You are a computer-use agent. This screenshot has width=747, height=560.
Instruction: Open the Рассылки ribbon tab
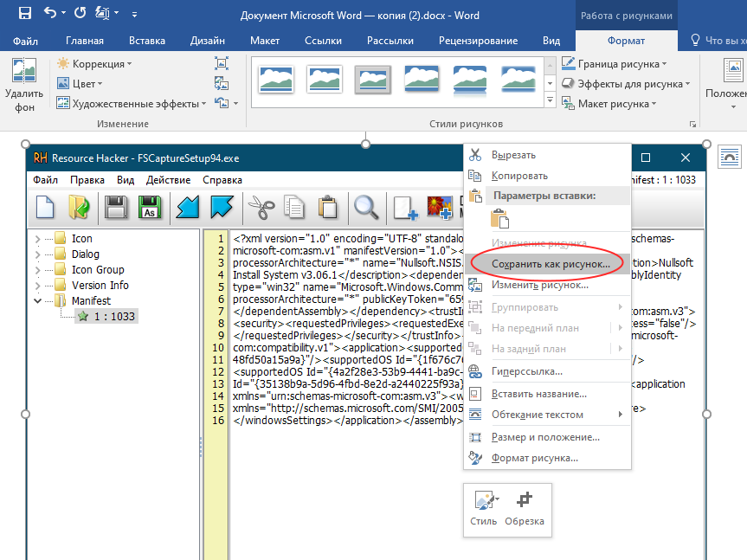click(x=390, y=41)
